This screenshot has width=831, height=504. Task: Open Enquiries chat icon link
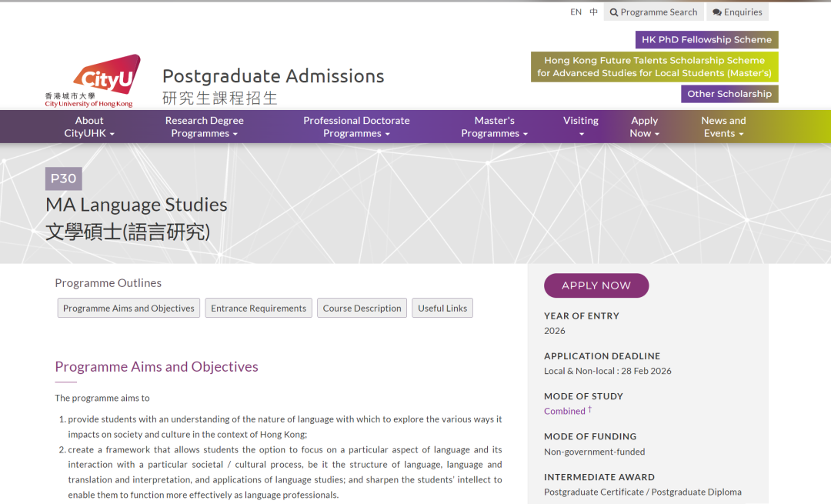coord(737,12)
